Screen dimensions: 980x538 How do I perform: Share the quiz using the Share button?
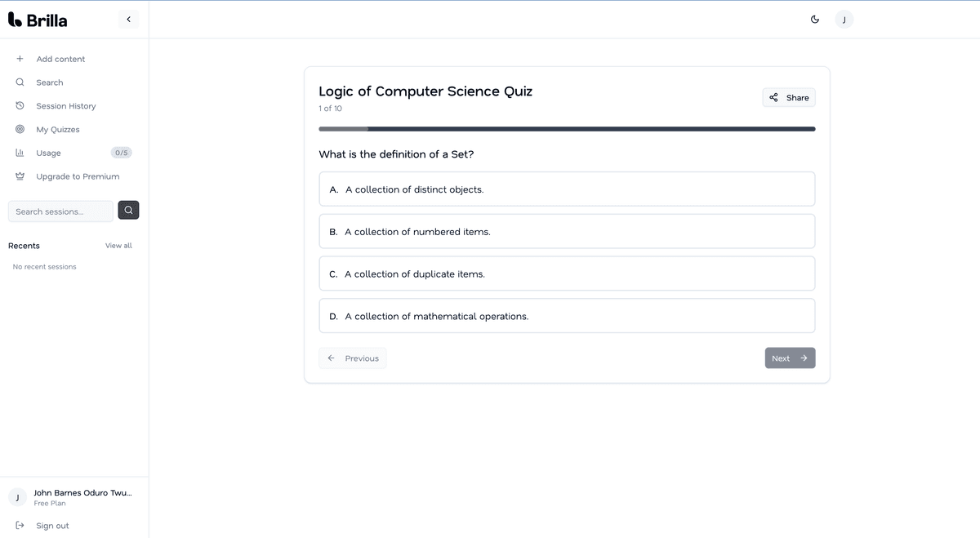pos(788,98)
